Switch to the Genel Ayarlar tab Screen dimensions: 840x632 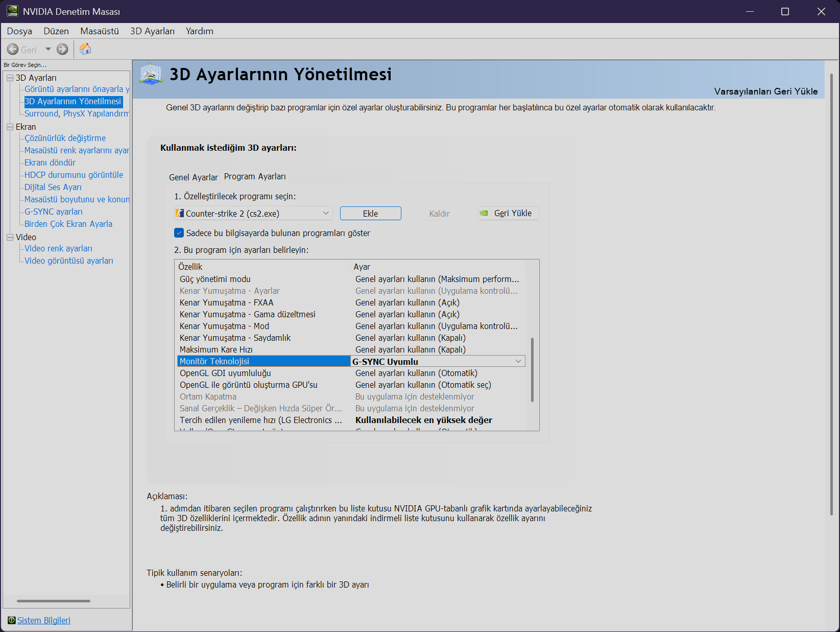(194, 177)
